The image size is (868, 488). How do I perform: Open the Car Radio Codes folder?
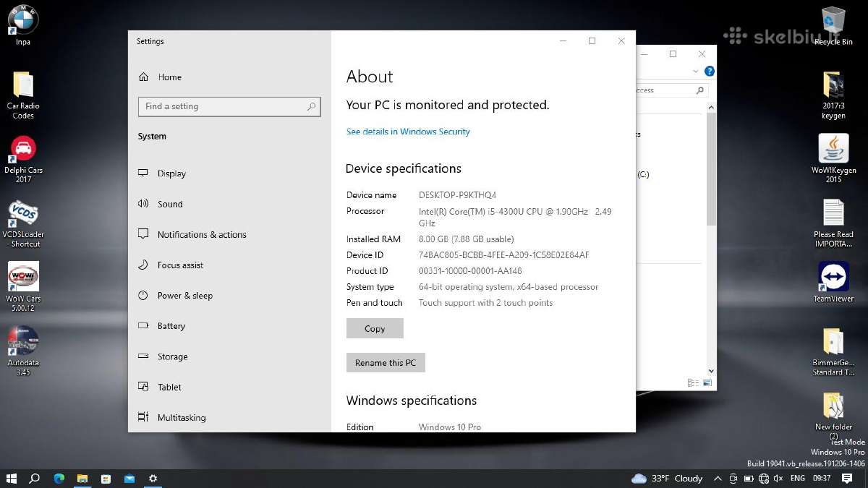tap(23, 95)
